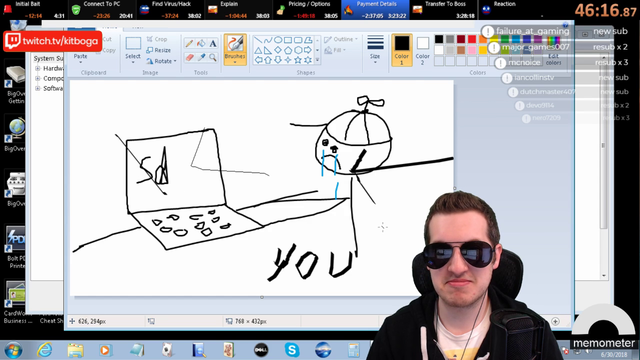Choose the Right triangle shape
Image resolution: width=640 pixels, height=360 pixels.
pyautogui.click(x=268, y=50)
